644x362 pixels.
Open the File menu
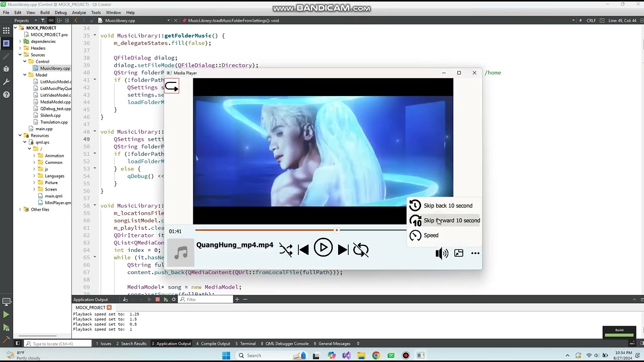(x=6, y=13)
